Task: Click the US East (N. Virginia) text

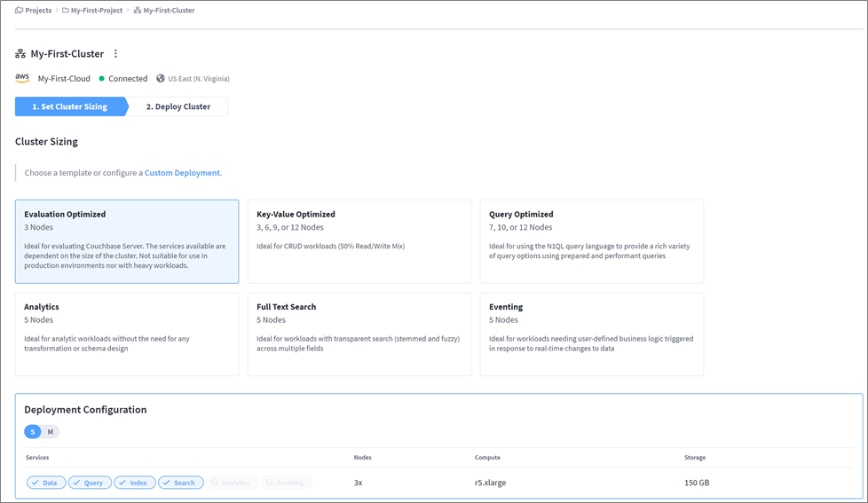Action: coord(199,79)
